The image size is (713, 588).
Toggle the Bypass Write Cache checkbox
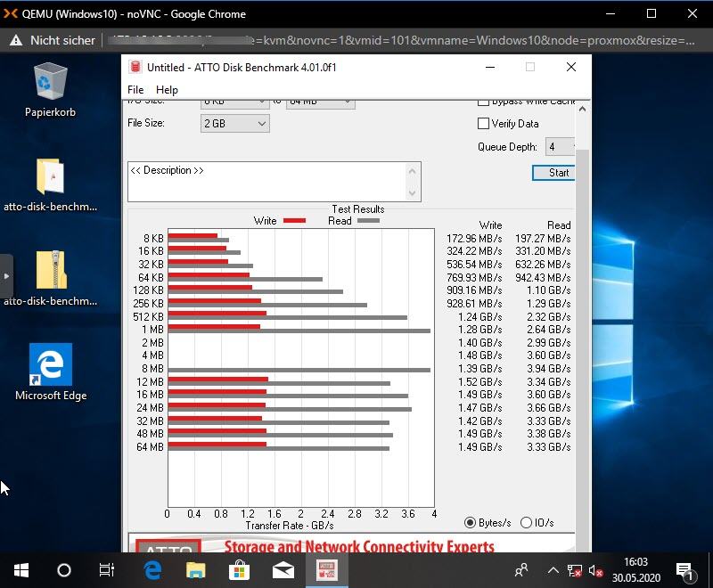pos(483,102)
